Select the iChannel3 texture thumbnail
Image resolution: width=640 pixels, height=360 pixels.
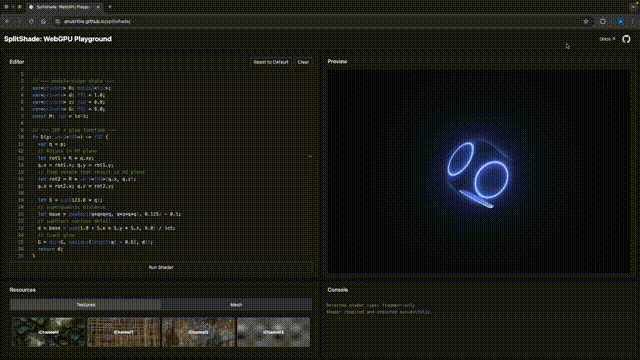pos(273,332)
